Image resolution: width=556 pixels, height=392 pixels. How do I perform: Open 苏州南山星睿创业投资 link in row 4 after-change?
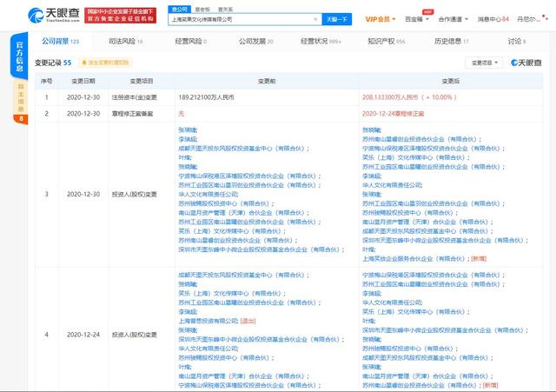coord(420,385)
